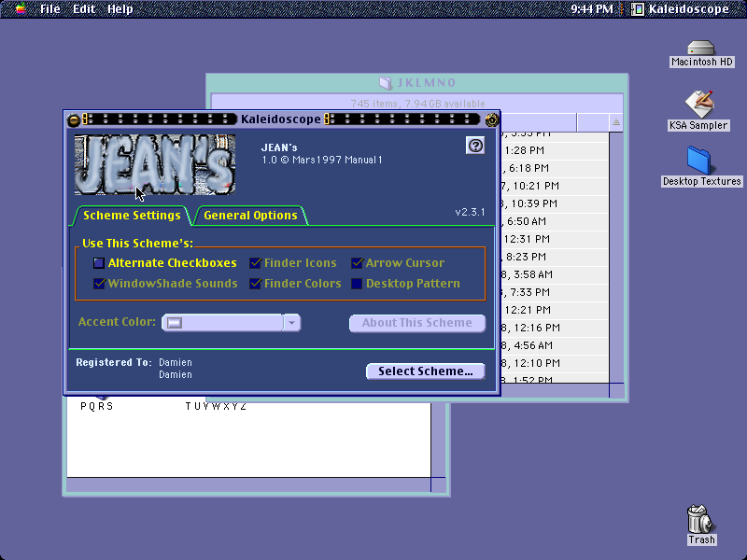Select the row showing 12:21 PM
This screenshot has height=560, width=747.
tap(555, 310)
